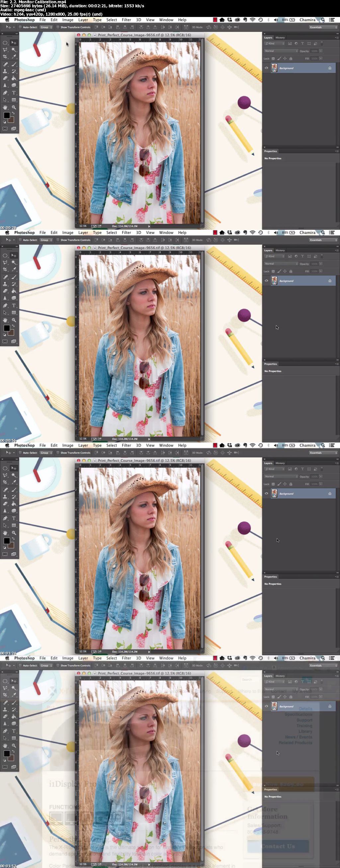Open the Window menu in the 00:01:24 frame
This screenshot has width=340, height=868.
(x=166, y=445)
